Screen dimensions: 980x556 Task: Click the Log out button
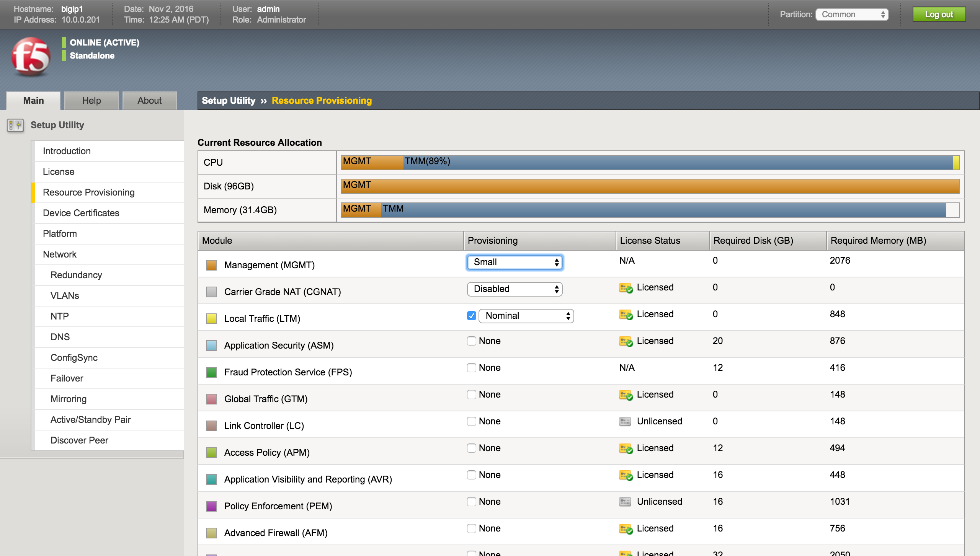[939, 15]
